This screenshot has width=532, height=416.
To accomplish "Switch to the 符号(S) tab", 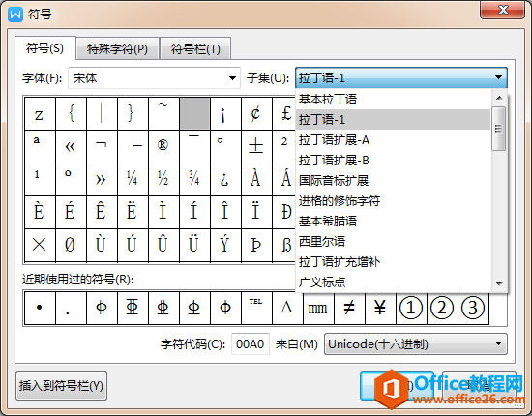I will pos(45,48).
